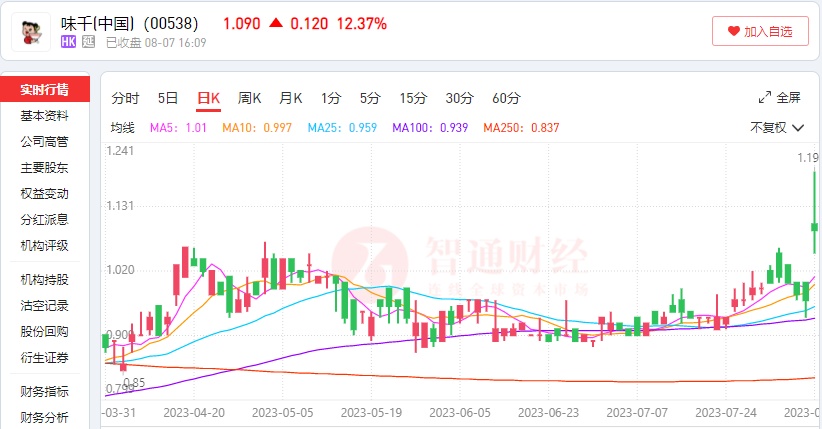Click the MA250: 0.837 indicator label
The image size is (822, 429).
pos(521,127)
